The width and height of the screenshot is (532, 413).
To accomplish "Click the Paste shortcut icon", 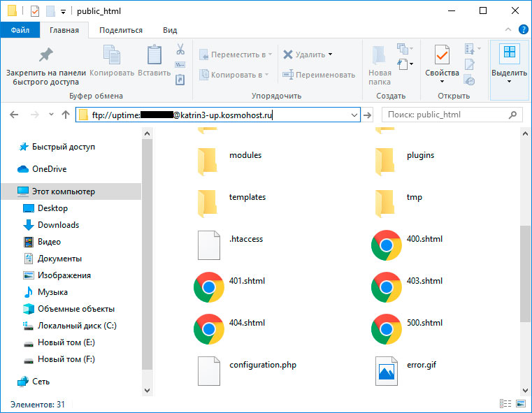I will coord(180,80).
